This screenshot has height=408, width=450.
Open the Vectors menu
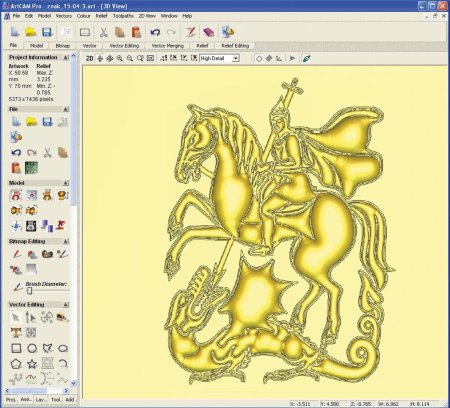coord(63,16)
